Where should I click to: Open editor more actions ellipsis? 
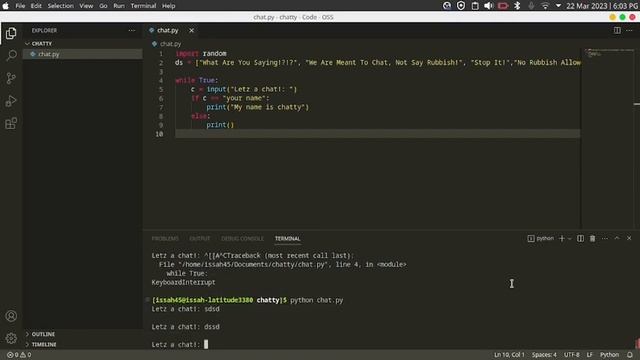629,31
